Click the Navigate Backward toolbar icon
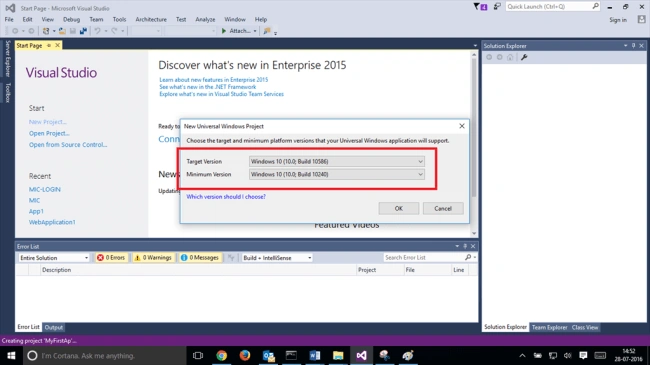The width and height of the screenshot is (650, 365). pos(15,31)
